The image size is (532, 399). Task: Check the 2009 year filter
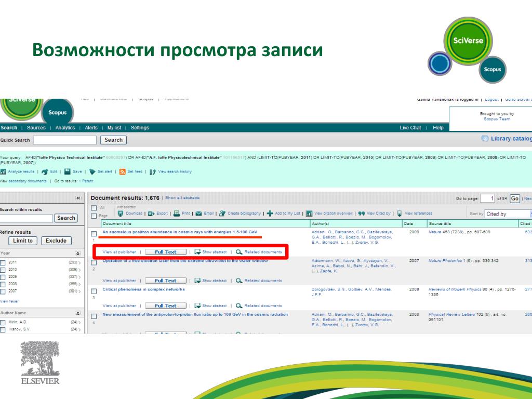pyautogui.click(x=3, y=277)
